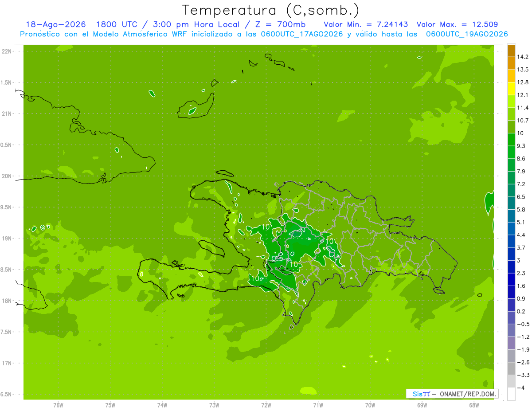
Task: Click the "10.7" legend value
Action: click(523, 121)
